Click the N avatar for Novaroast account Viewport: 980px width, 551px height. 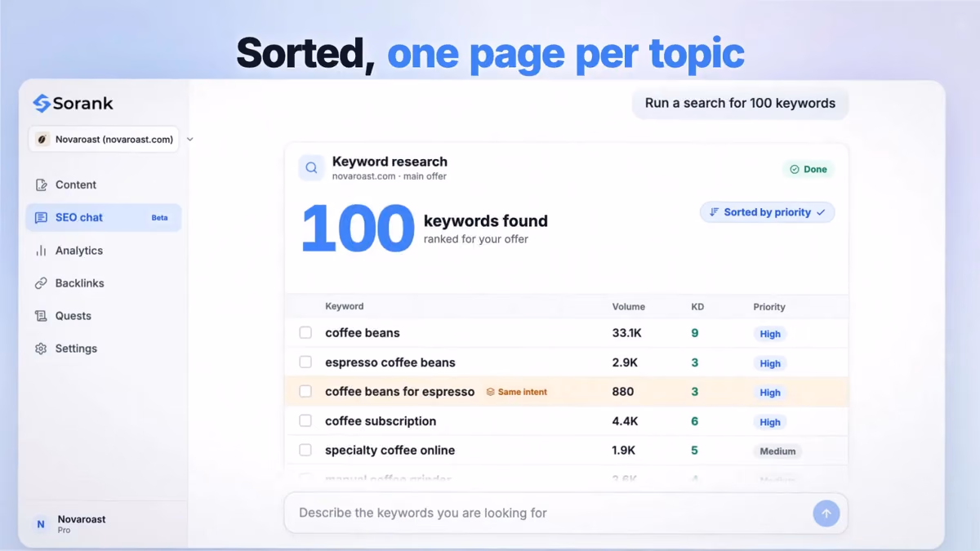41,524
